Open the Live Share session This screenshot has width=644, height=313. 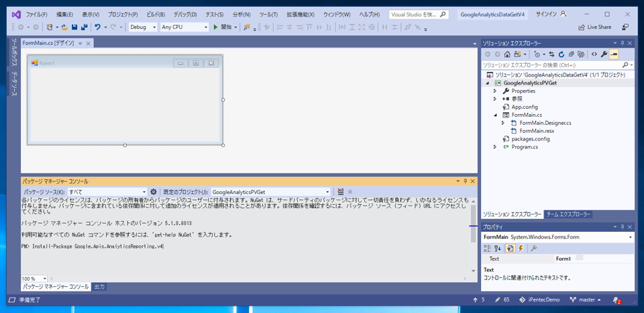tap(594, 27)
